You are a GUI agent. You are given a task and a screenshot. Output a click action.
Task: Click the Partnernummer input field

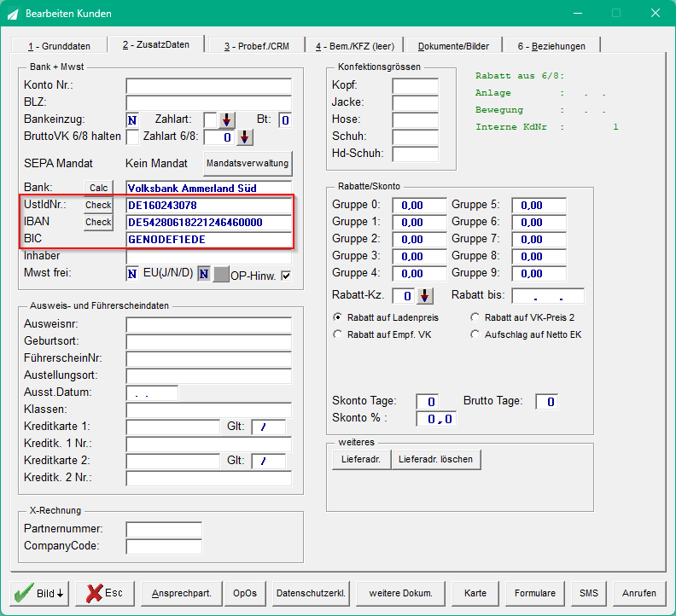pyautogui.click(x=164, y=530)
